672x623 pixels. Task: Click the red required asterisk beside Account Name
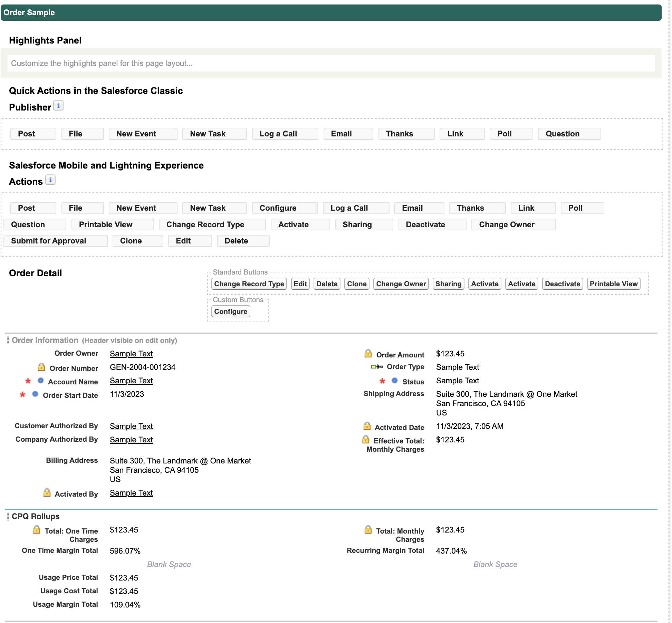28,381
